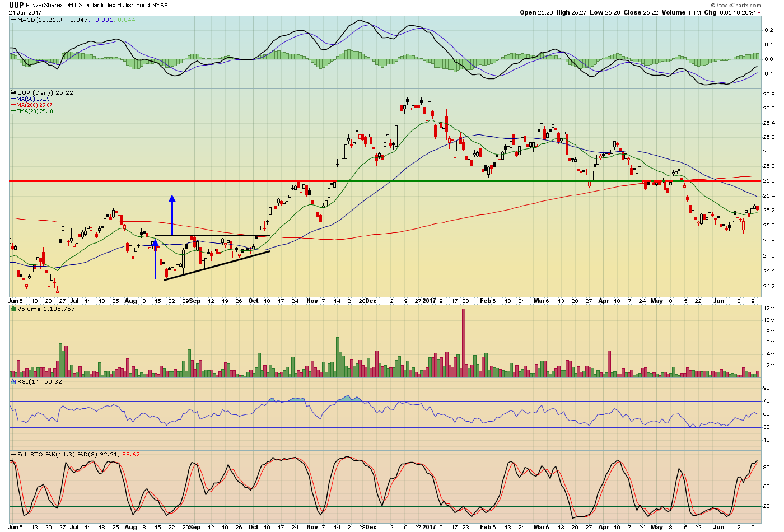
Task: Click the 70 level on the RSI axis
Action: coord(766,401)
